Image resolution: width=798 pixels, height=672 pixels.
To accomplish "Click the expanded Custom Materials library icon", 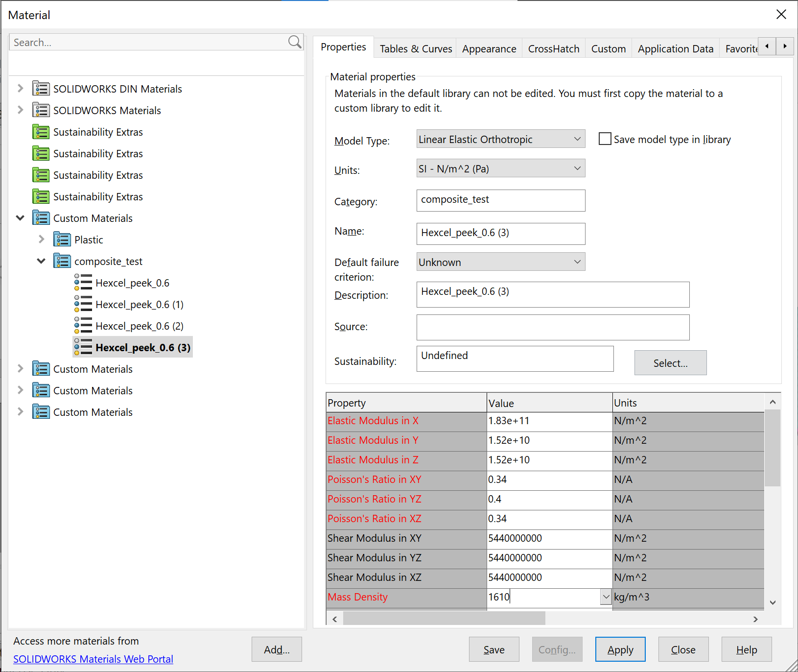I will 41,218.
